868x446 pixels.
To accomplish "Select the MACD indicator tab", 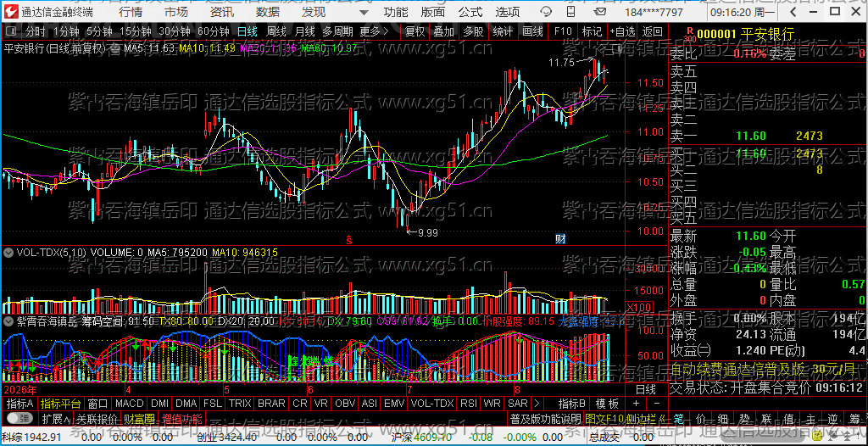I will point(129,404).
